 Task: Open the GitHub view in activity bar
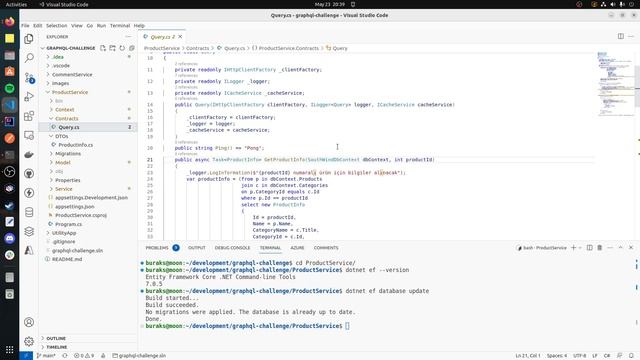pos(29,173)
